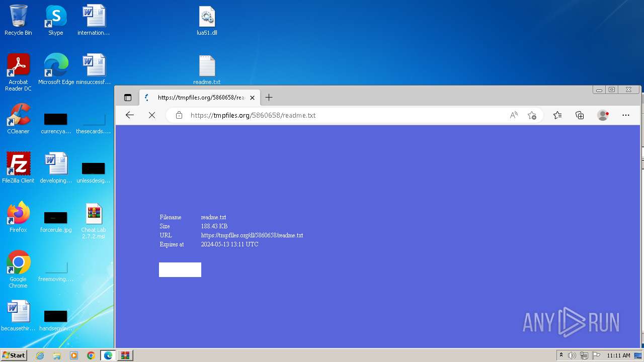Screen dimensions: 644x362
Task: Open the readme.txt desktop file
Action: point(207,69)
